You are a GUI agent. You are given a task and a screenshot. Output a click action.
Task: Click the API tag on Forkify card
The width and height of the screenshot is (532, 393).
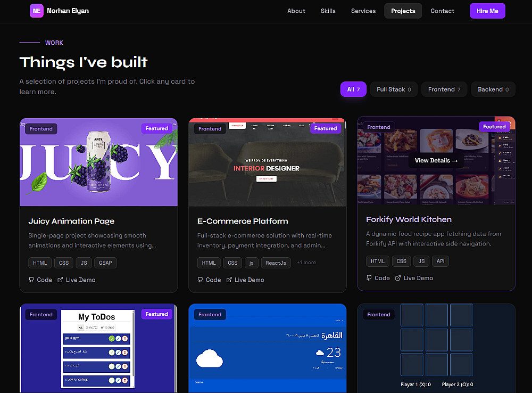click(440, 261)
